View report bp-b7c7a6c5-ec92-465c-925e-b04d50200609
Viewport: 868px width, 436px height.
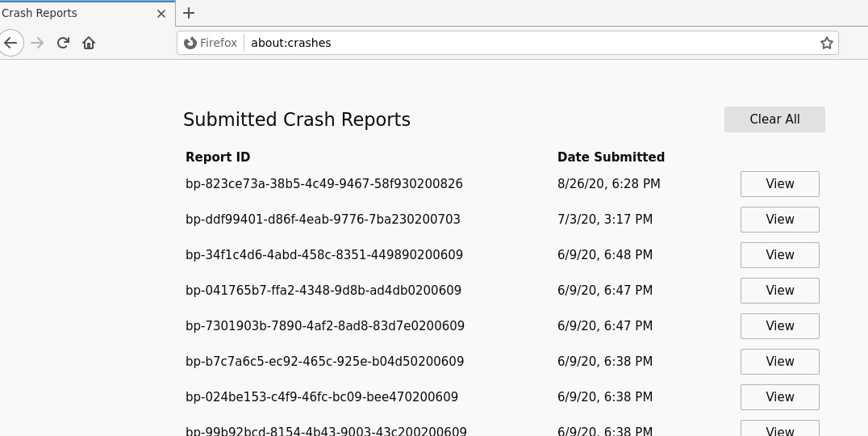[x=779, y=362]
